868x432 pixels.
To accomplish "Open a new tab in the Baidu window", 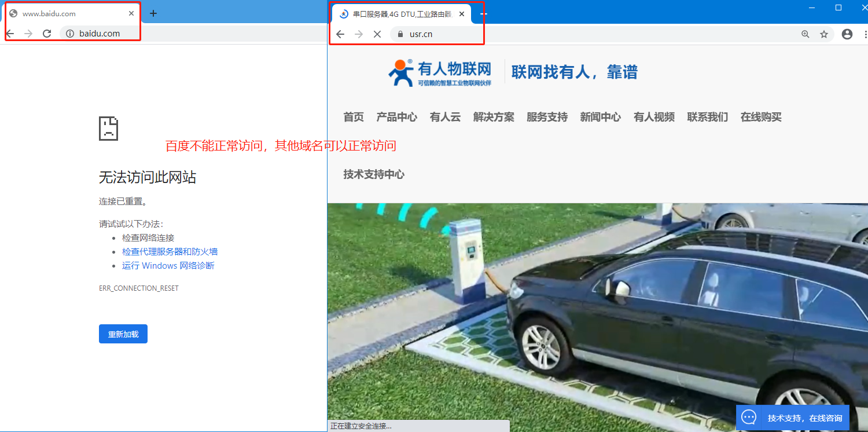I will [x=153, y=13].
